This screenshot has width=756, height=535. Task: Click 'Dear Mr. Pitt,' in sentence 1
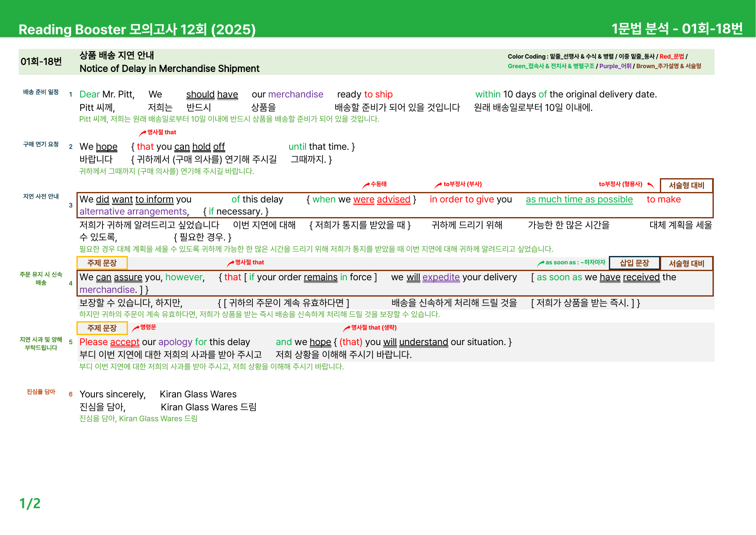pos(107,95)
